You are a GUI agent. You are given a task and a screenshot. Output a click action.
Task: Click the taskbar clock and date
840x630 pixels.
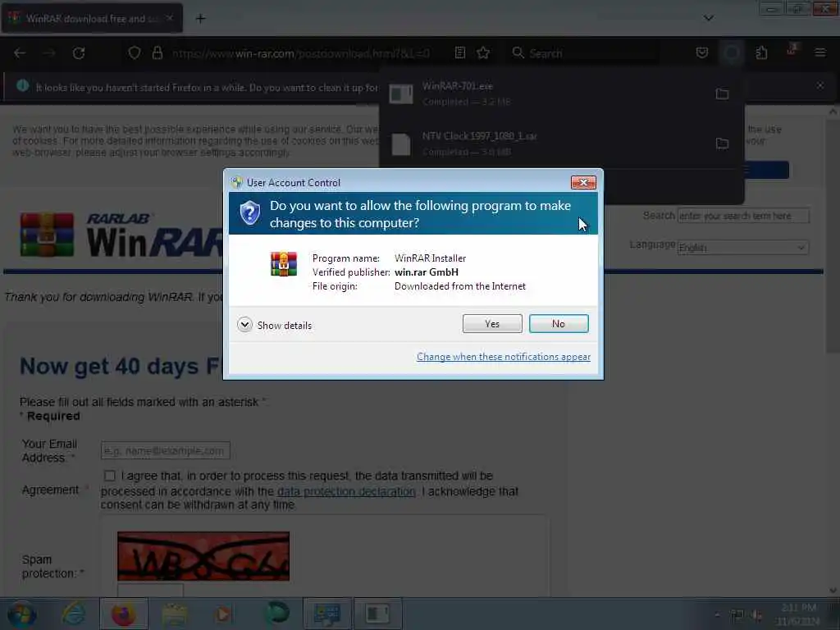click(x=797, y=614)
